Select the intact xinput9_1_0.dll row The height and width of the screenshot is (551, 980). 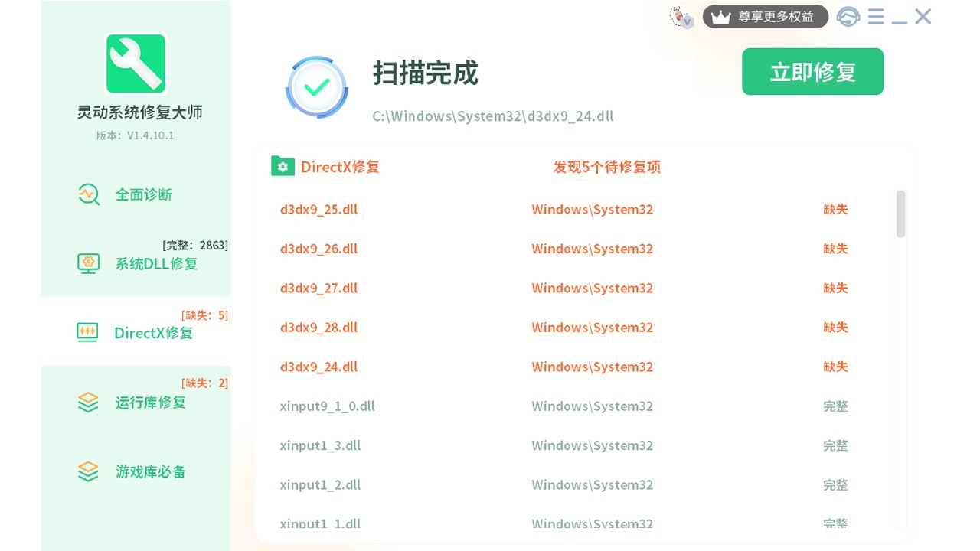(x=328, y=406)
